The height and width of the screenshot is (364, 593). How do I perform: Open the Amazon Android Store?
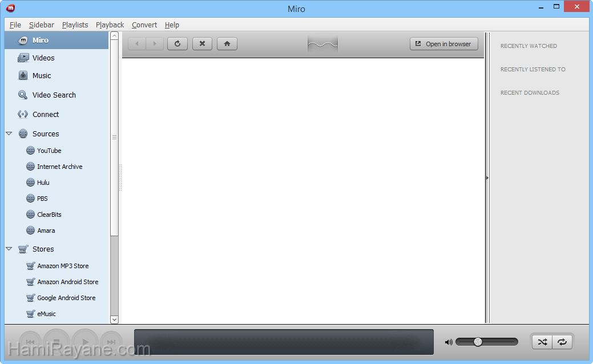(x=68, y=282)
